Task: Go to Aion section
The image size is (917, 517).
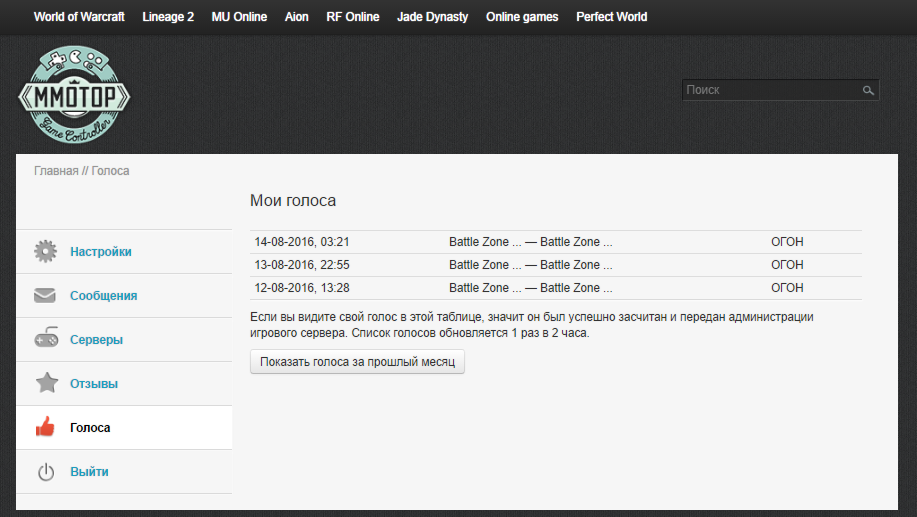Action: point(297,17)
